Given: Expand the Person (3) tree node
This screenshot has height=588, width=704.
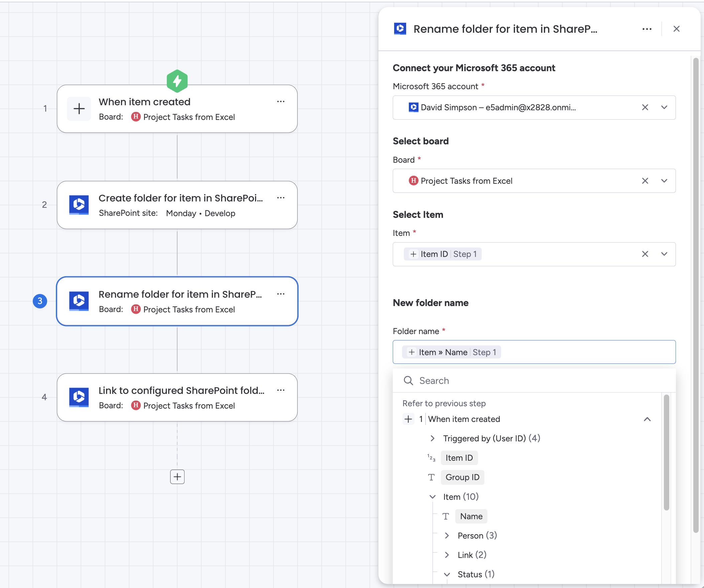Looking at the screenshot, I should pyautogui.click(x=447, y=536).
